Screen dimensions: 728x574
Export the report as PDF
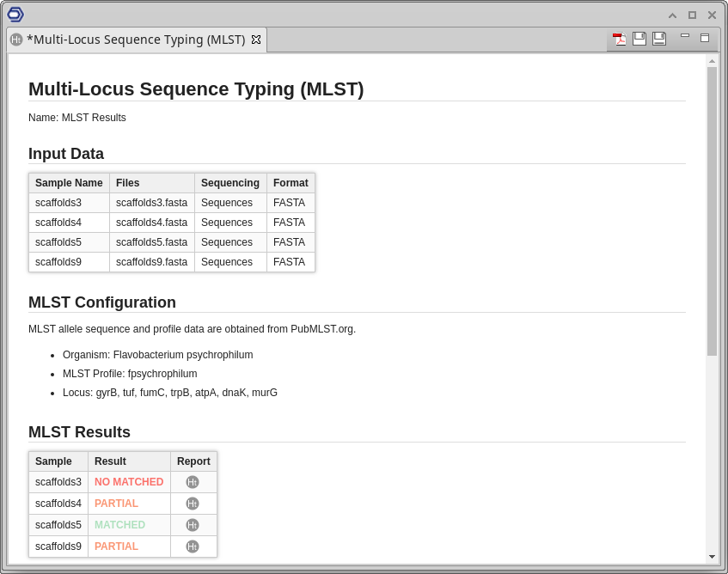(x=619, y=39)
